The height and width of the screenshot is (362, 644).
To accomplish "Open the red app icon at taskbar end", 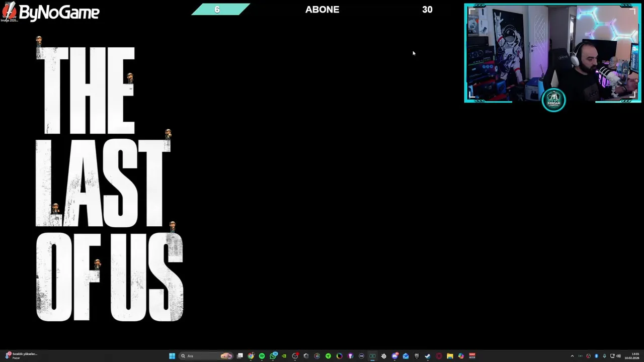I will [472, 356].
